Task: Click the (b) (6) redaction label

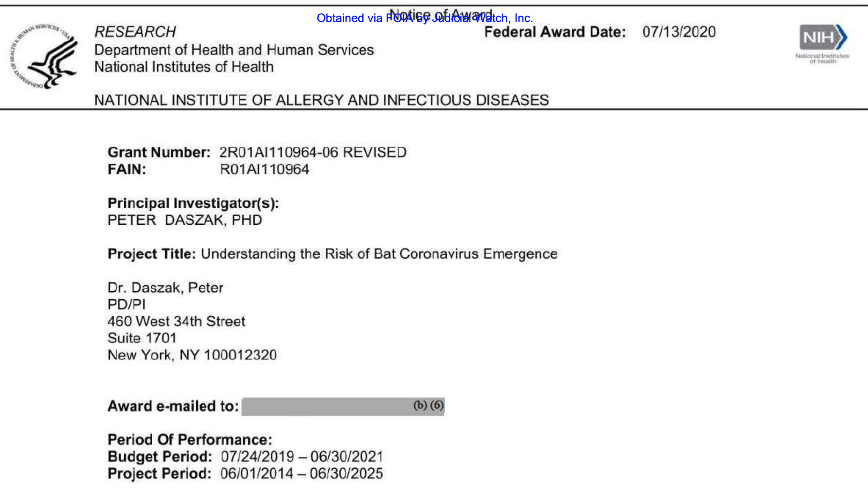Action: pyautogui.click(x=428, y=405)
